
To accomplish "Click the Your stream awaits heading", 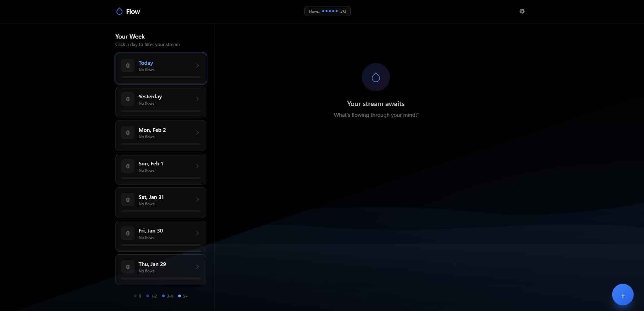I will coord(376,104).
